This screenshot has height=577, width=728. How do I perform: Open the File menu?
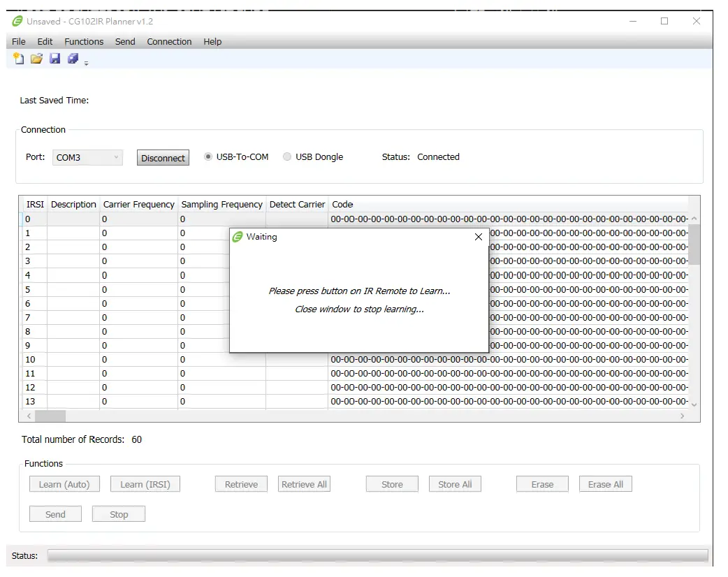click(x=19, y=42)
